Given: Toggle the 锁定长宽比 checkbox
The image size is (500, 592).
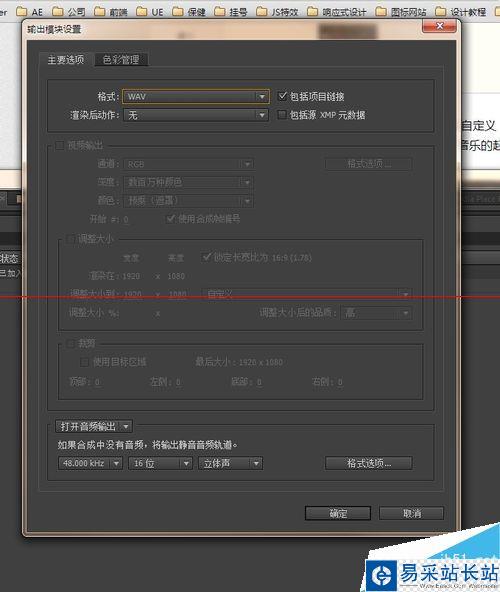Looking at the screenshot, I should [x=207, y=257].
